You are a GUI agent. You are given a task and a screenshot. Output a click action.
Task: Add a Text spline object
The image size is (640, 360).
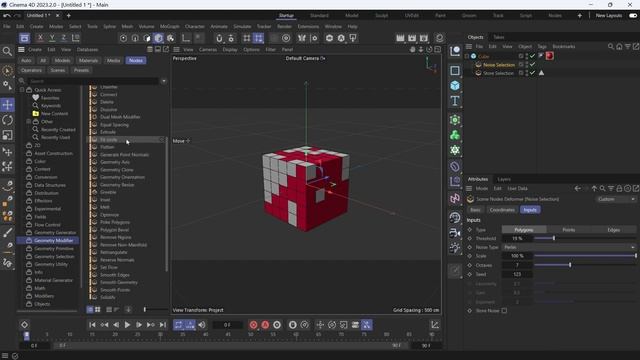pos(455,101)
